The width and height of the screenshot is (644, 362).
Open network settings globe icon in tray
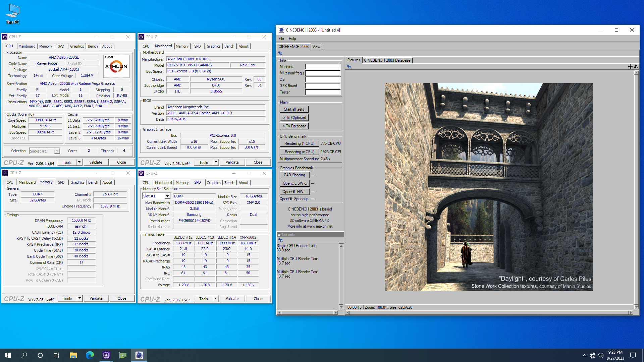pyautogui.click(x=593, y=355)
